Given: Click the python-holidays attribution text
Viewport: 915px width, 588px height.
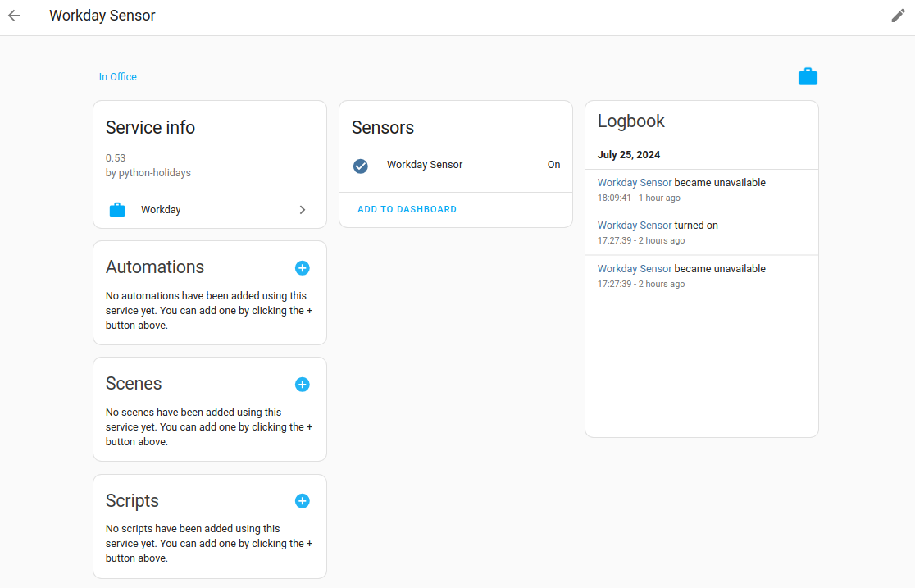Looking at the screenshot, I should coord(150,172).
